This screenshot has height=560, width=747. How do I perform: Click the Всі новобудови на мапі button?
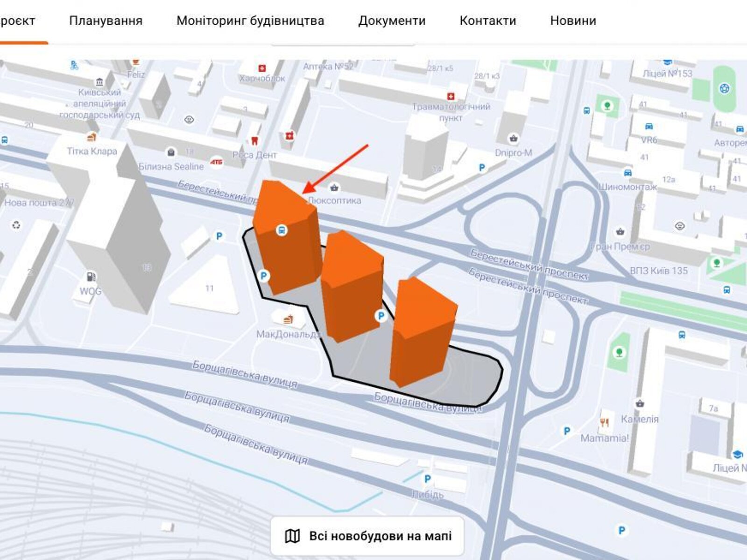[366, 537]
